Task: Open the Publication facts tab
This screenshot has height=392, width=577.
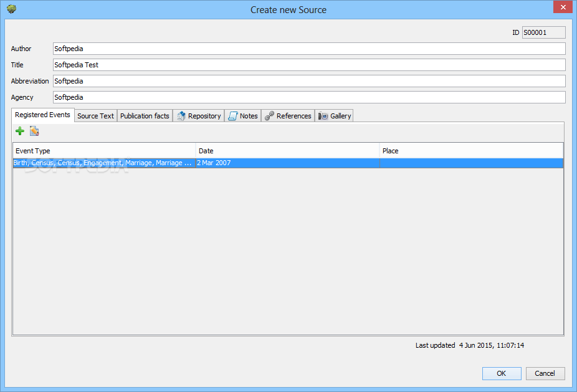Action: pos(145,116)
